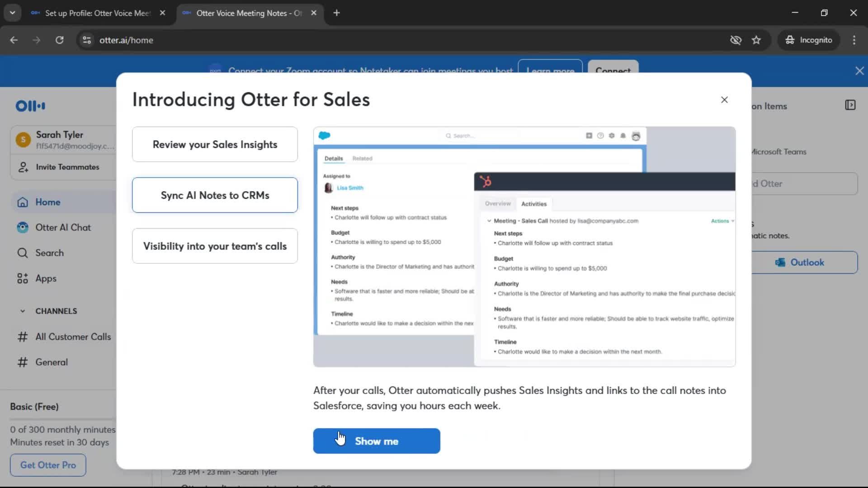Viewport: 868px width, 488px height.
Task: Click Invite Teammates person icon
Action: [23, 167]
